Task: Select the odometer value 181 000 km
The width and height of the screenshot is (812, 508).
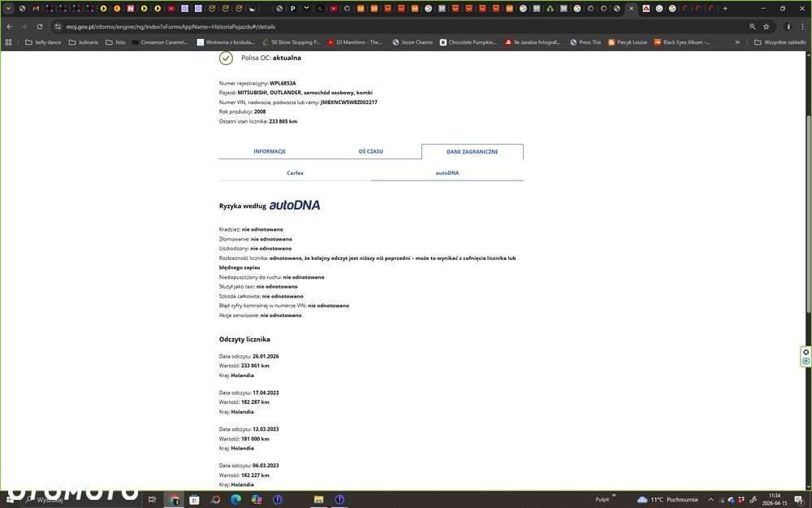Action: (255, 439)
